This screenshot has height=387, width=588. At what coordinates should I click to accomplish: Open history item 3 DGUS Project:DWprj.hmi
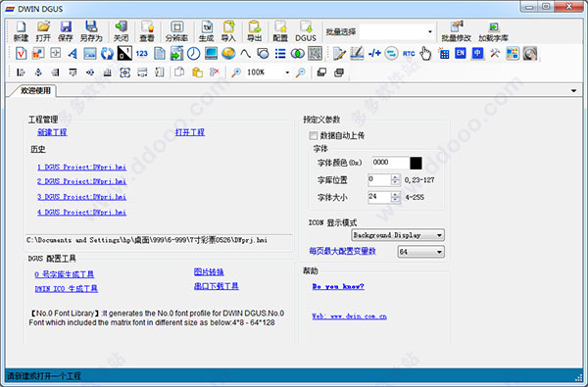point(81,197)
